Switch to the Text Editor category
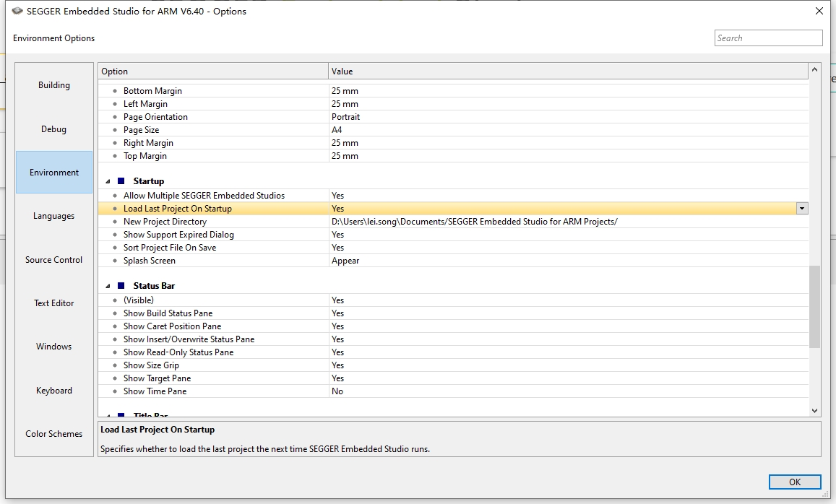The image size is (836, 504). point(53,303)
